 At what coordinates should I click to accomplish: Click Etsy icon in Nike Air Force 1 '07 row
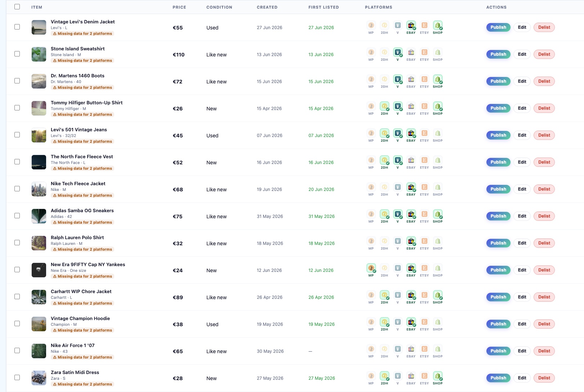424,349
